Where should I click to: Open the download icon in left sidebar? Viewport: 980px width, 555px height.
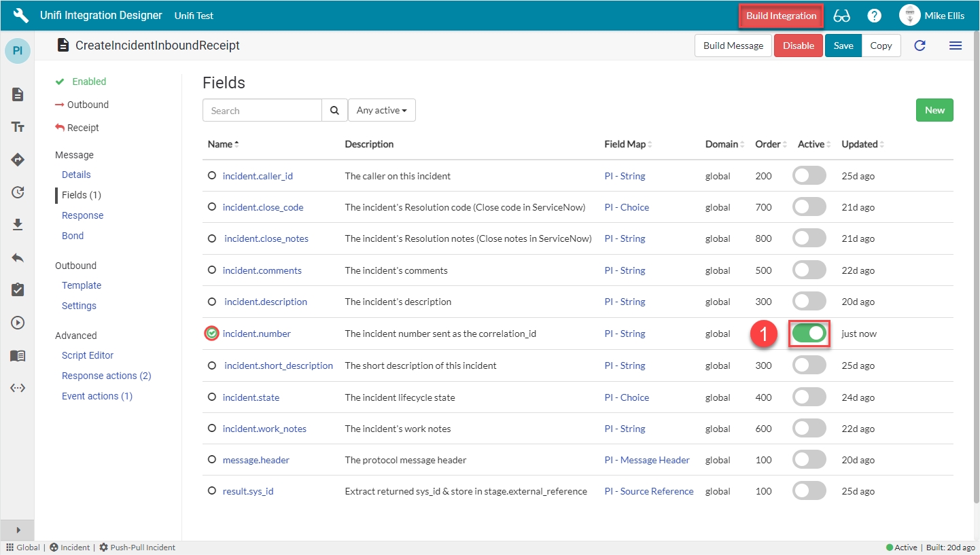coord(18,224)
